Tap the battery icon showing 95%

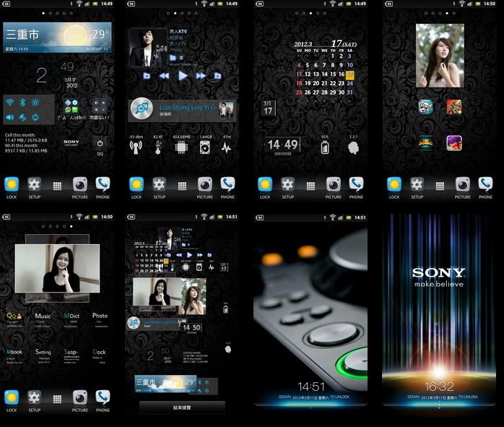pos(325,147)
